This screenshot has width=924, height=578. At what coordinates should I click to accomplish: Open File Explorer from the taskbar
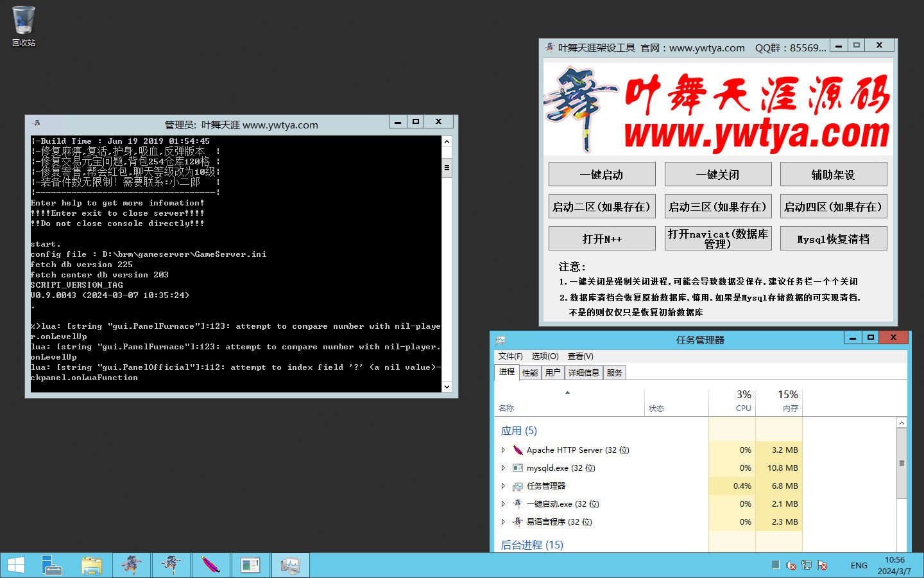pos(92,565)
